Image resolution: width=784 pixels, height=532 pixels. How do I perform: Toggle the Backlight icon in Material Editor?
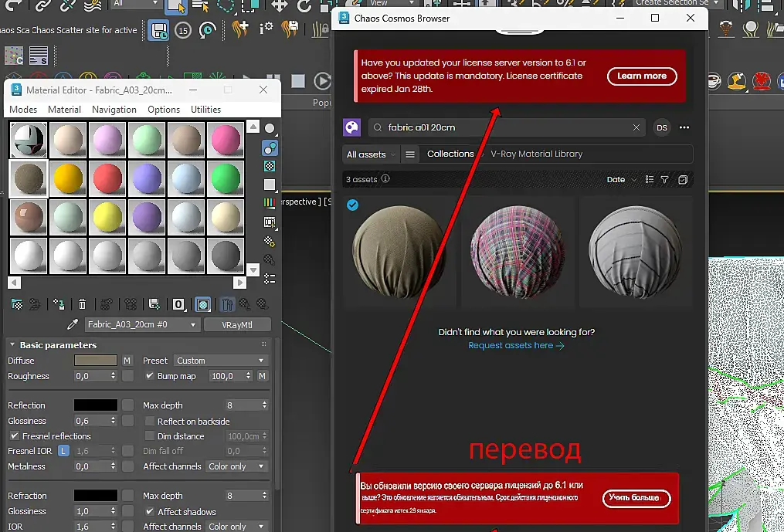(270, 148)
